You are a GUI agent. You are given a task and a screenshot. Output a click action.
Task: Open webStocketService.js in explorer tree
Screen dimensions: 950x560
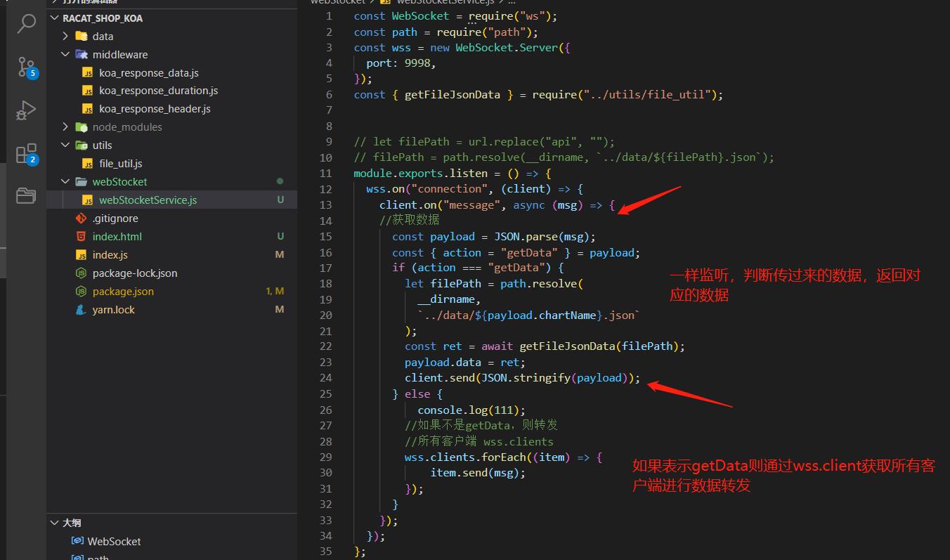[x=171, y=200]
